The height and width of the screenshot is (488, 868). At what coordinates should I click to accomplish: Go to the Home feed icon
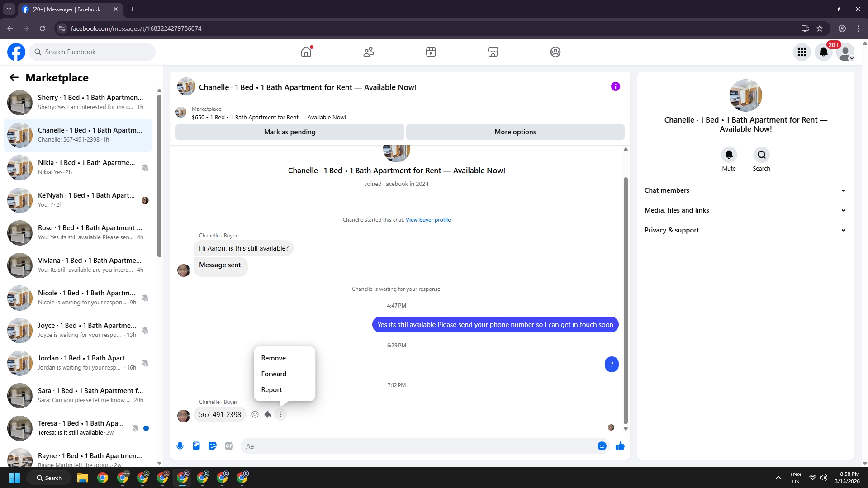[x=306, y=52]
